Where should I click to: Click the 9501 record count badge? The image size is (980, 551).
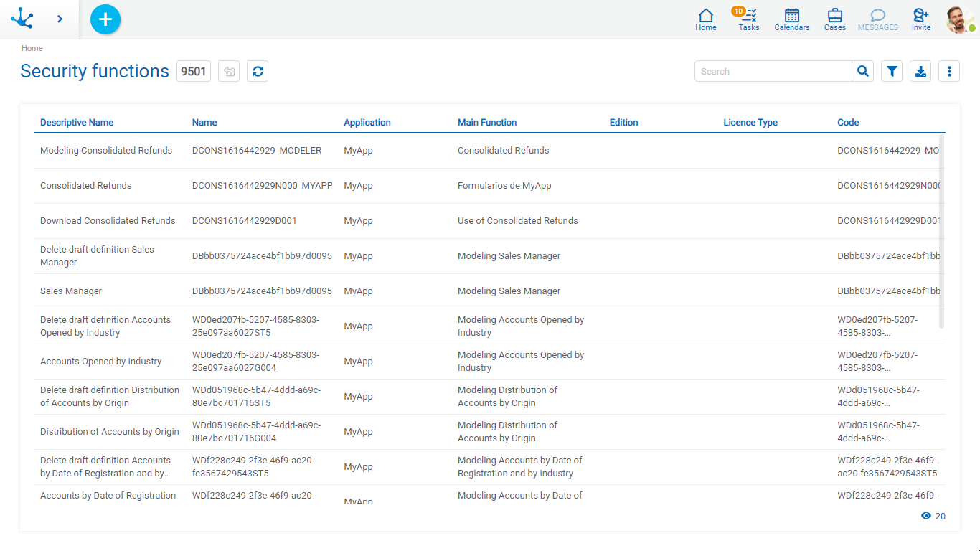click(194, 71)
